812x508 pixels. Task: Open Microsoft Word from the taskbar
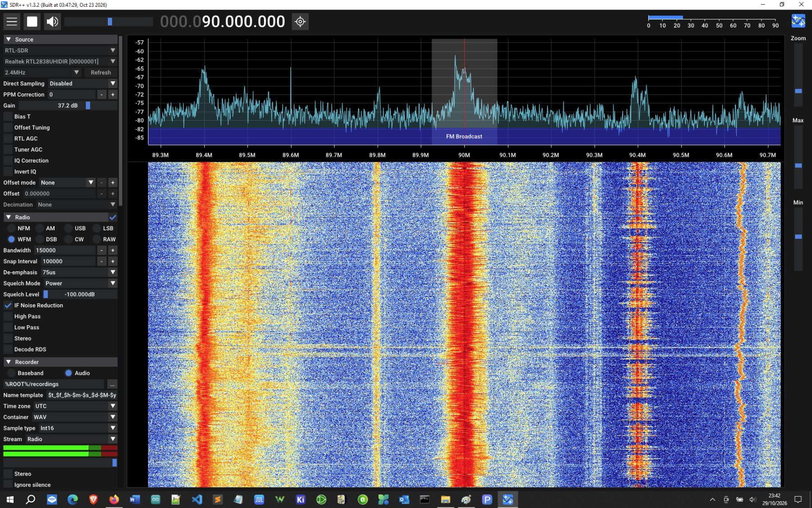135,499
